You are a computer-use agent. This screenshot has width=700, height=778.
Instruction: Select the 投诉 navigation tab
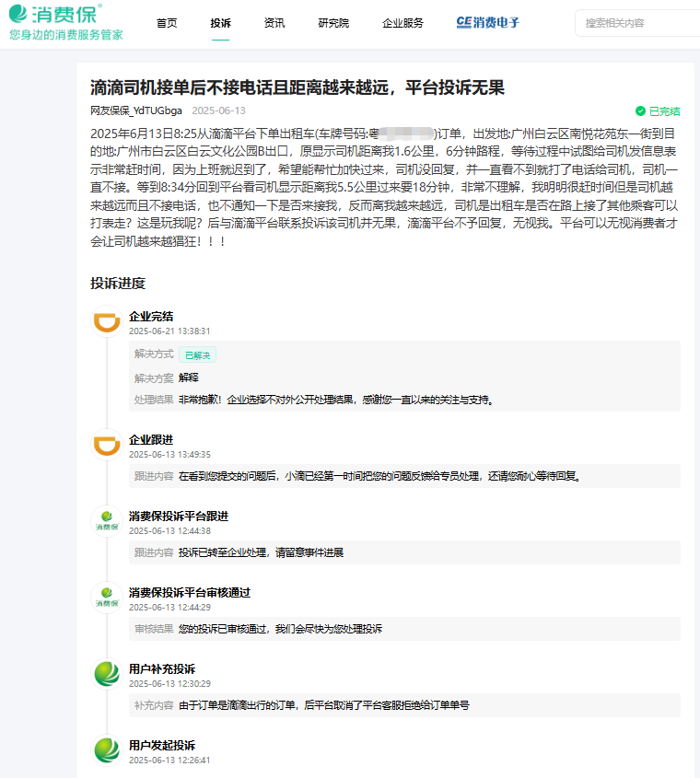[x=220, y=23]
